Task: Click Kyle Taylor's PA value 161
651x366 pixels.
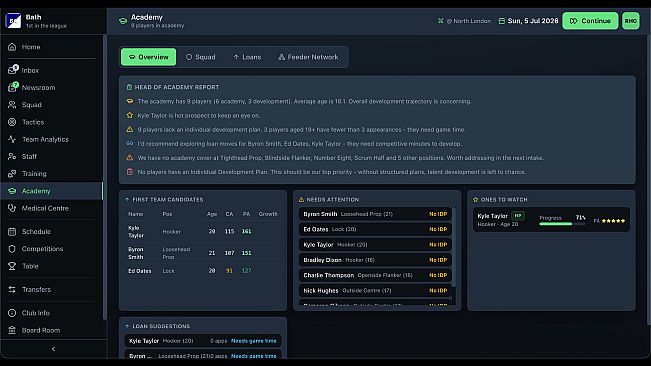Action: coord(246,232)
